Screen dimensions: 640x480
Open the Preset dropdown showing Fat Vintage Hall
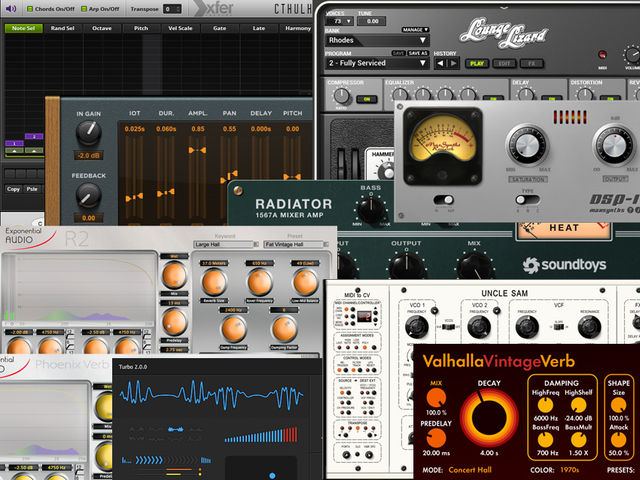point(296,244)
